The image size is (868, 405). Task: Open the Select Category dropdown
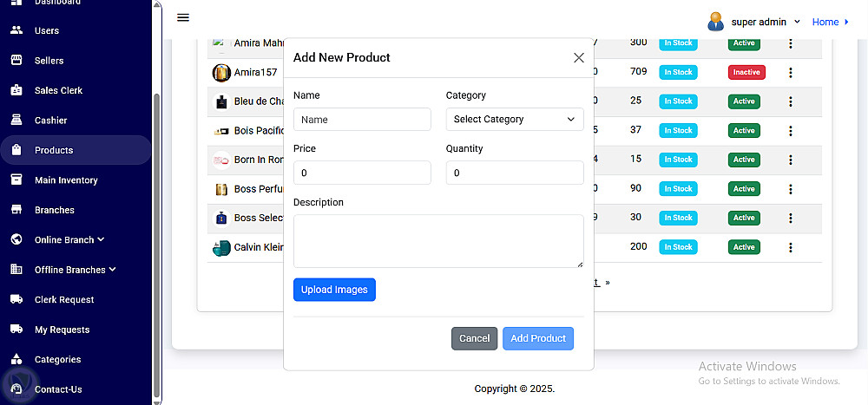514,120
